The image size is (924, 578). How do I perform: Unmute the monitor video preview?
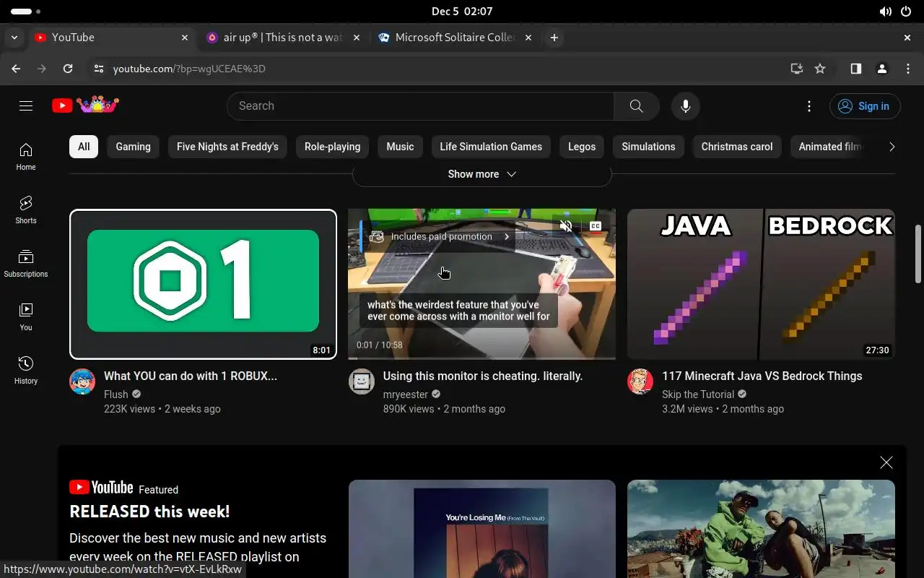(x=566, y=226)
